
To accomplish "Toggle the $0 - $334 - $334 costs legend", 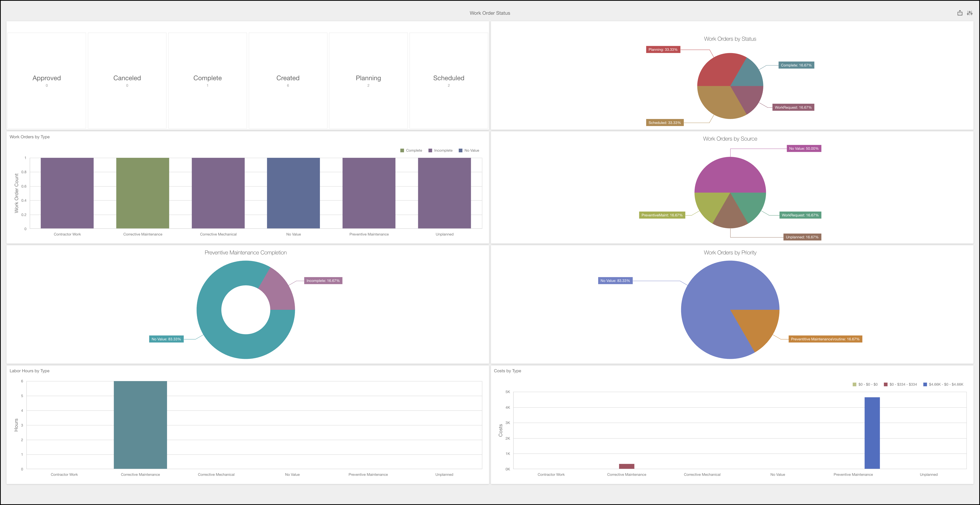I will coord(900,384).
